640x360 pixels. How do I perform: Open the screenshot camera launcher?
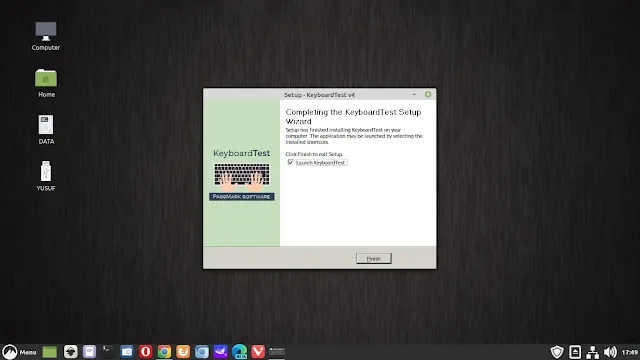[x=127, y=351]
